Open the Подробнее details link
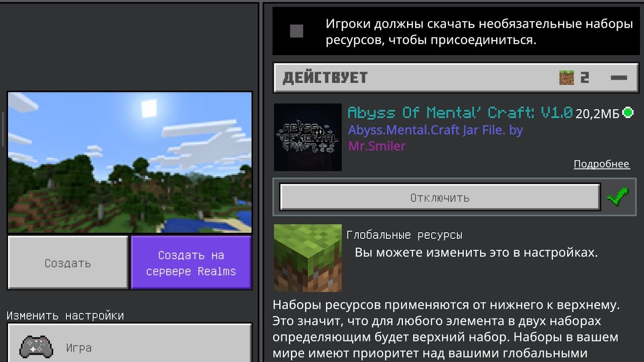This screenshot has width=644, height=362. point(601,164)
